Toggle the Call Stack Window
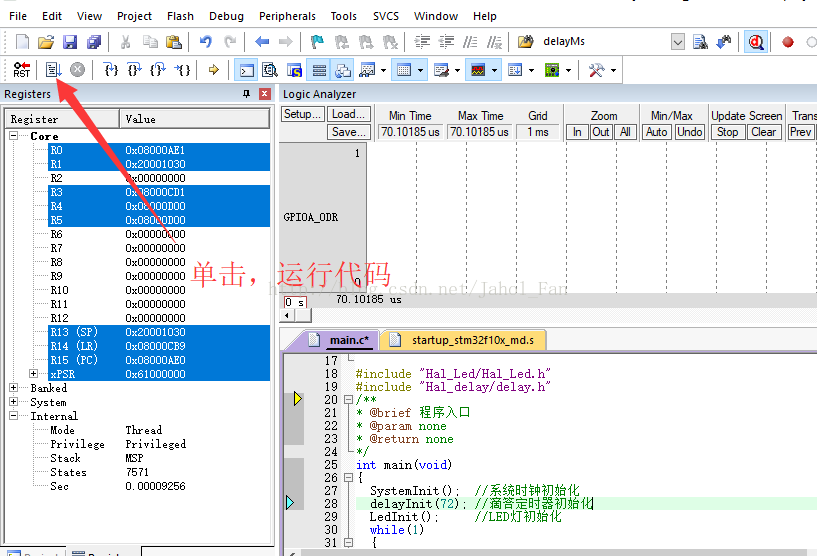 click(343, 69)
